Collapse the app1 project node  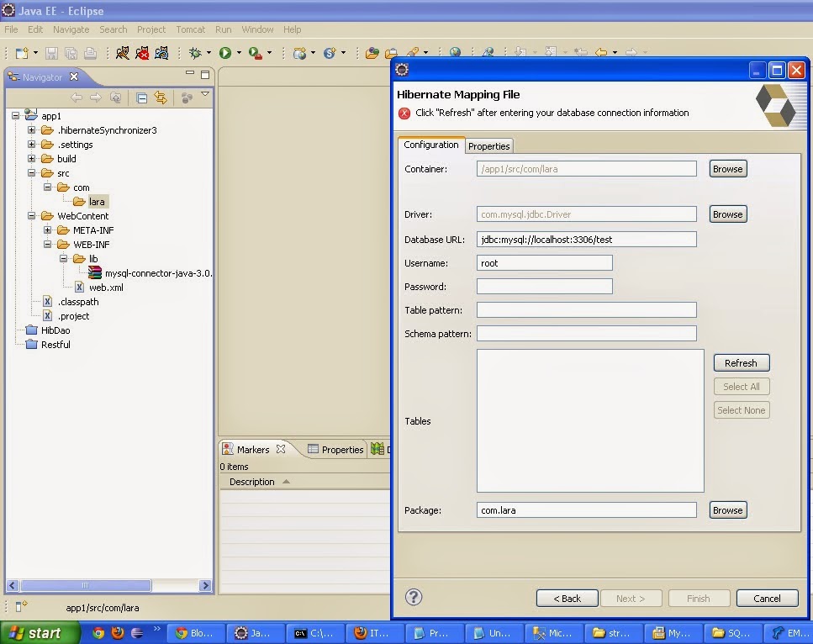(x=16, y=116)
